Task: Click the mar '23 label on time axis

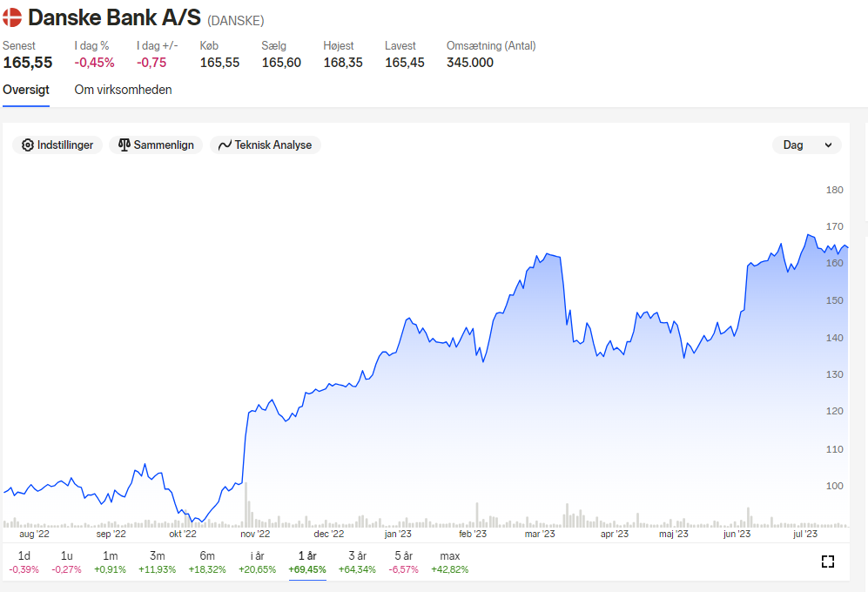Action: tap(540, 534)
